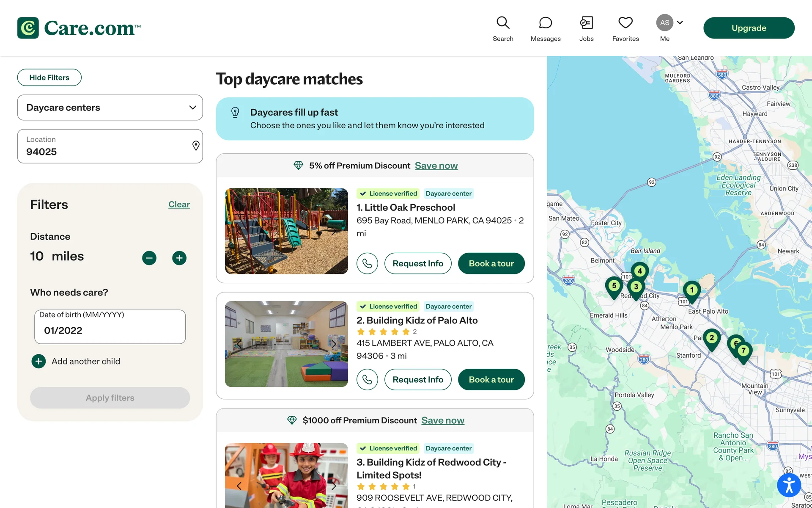Click plus icon for Add another child

coord(38,361)
